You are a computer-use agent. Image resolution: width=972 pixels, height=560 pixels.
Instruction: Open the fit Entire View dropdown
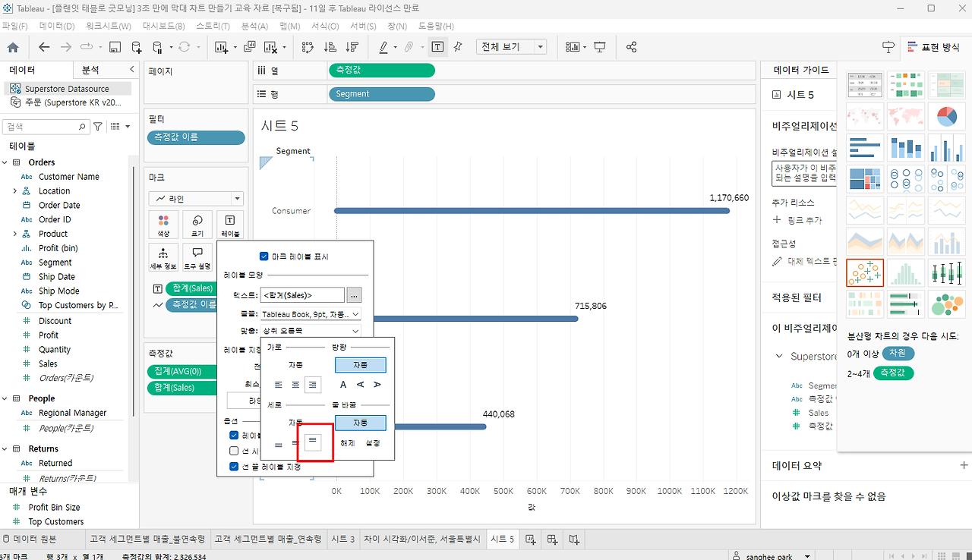[x=511, y=47]
